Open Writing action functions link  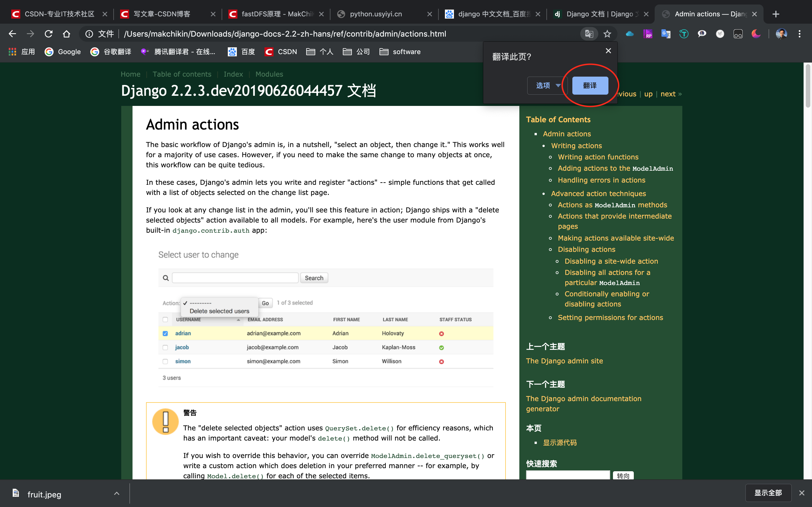[598, 157]
